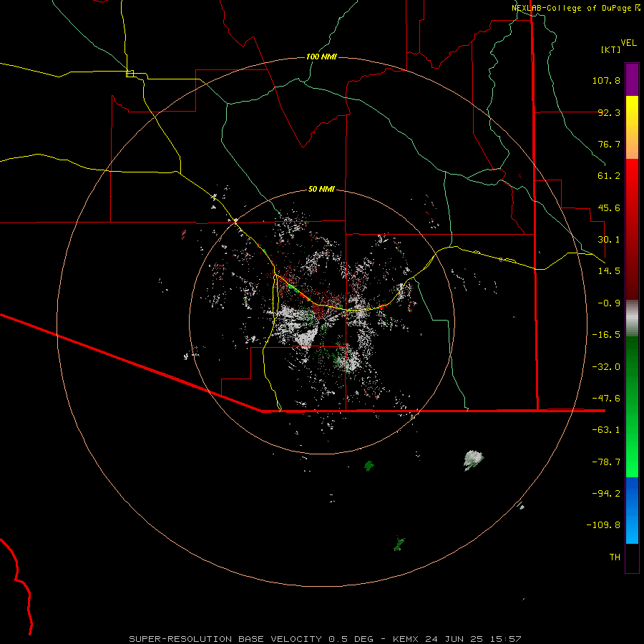Click the VEL legend heading

coord(628,43)
